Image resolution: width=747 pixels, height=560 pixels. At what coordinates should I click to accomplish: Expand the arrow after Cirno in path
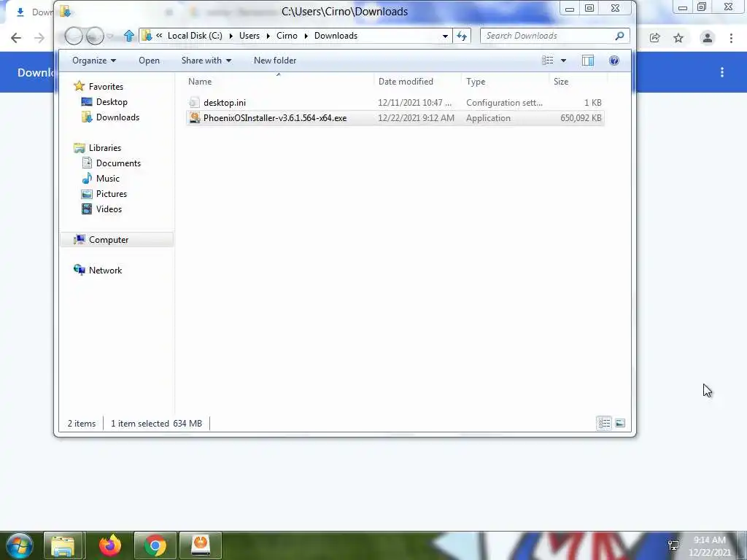306,36
